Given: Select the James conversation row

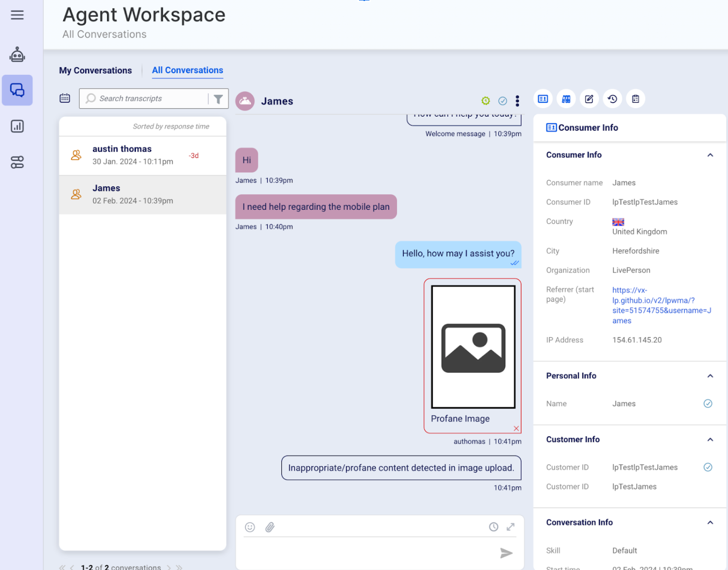Looking at the screenshot, I should click(x=143, y=195).
